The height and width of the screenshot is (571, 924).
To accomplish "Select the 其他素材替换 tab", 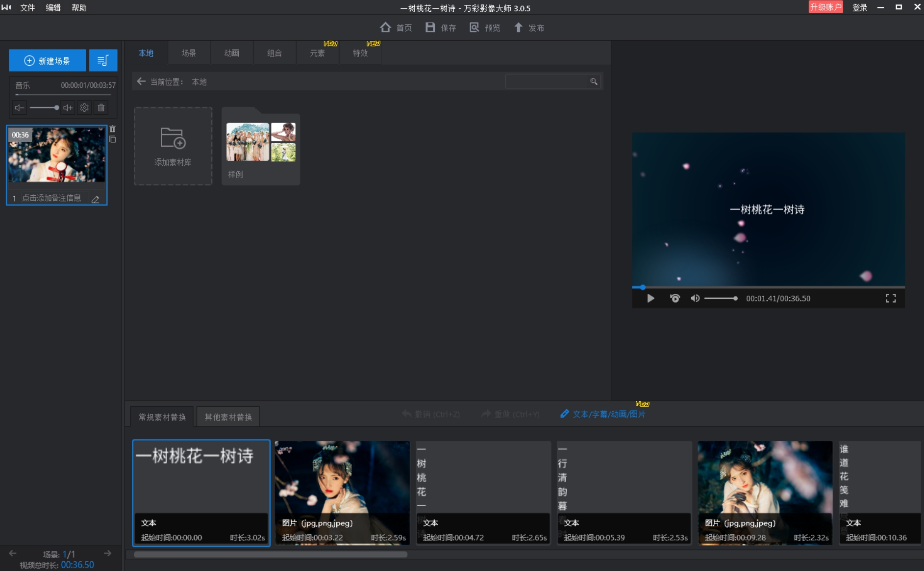I will [x=228, y=417].
